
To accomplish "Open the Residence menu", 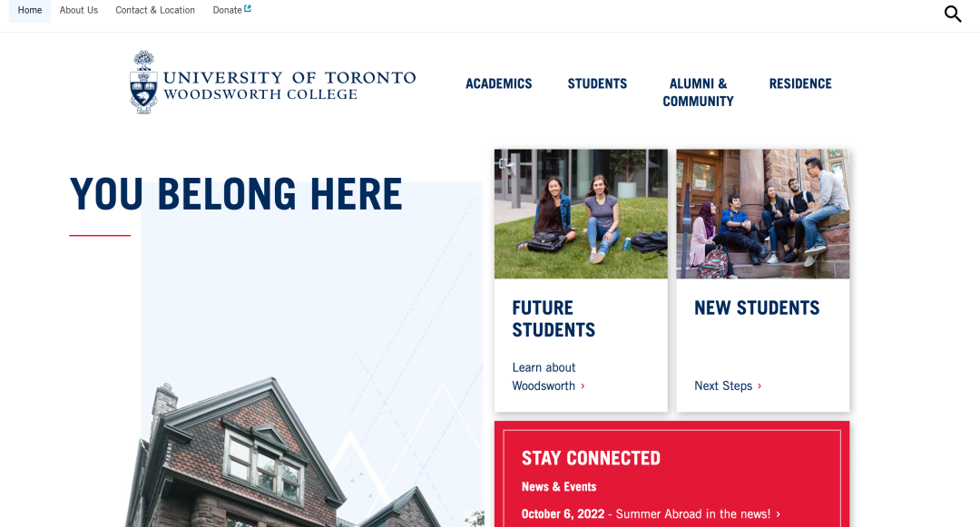I will pyautogui.click(x=800, y=83).
